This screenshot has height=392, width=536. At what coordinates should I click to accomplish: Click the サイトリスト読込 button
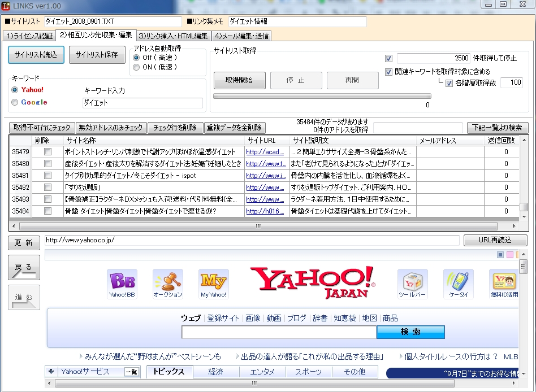point(36,55)
